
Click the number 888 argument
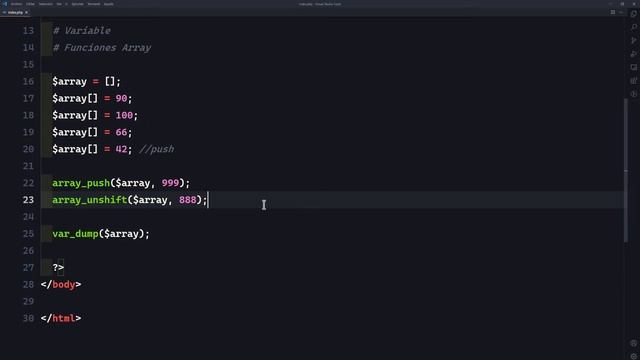click(x=188, y=200)
